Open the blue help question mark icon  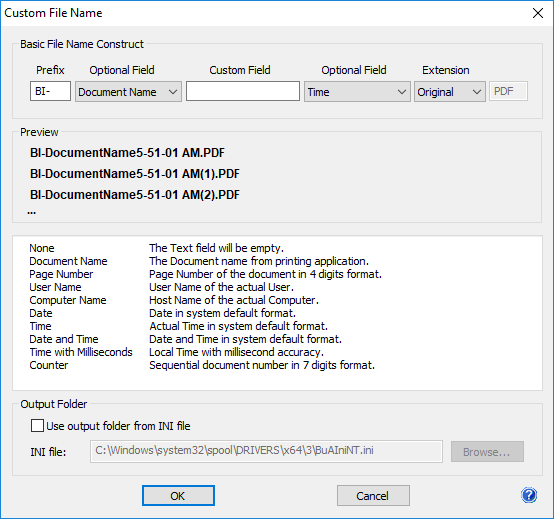[x=529, y=495]
